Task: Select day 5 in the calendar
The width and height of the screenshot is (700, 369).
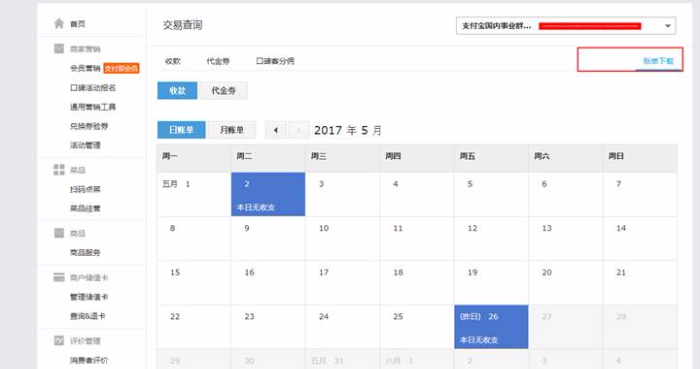Action: pos(491,194)
